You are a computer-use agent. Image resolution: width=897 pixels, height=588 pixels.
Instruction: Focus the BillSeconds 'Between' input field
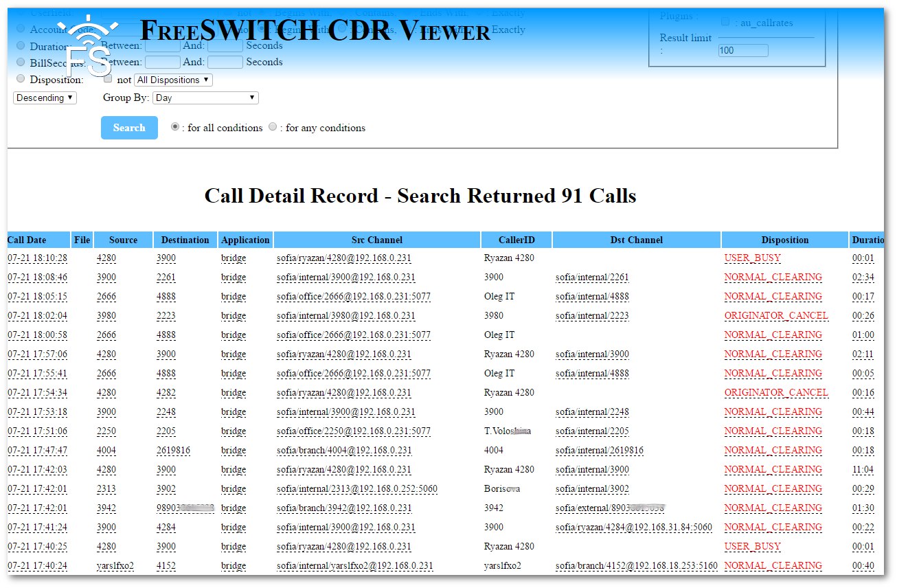pos(163,62)
